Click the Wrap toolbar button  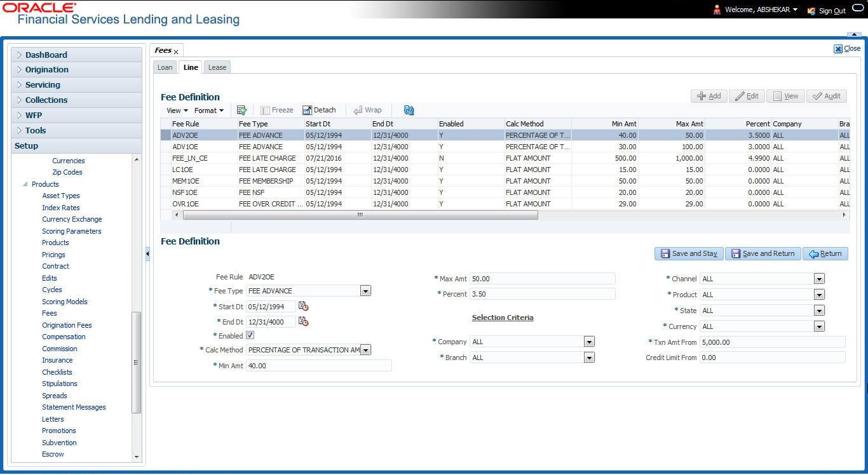[x=368, y=110]
